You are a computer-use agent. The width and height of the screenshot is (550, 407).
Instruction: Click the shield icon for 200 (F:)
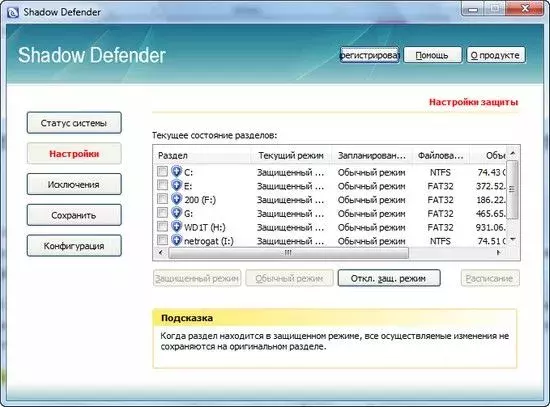tap(176, 199)
